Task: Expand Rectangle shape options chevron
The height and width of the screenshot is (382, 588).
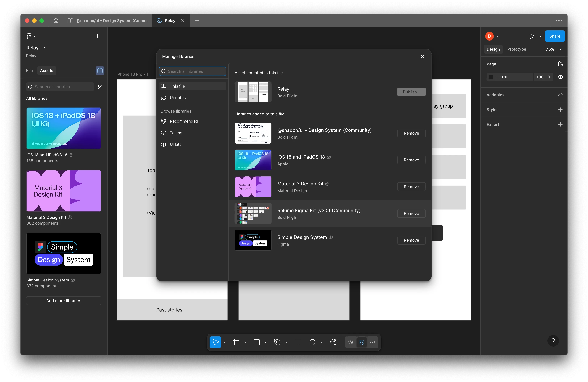Action: click(x=266, y=343)
